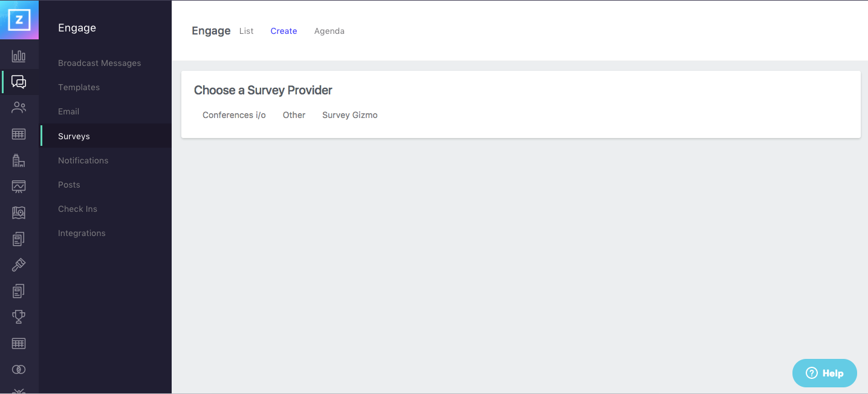The image size is (868, 394).
Task: Open Posts in Engage menu
Action: click(69, 185)
